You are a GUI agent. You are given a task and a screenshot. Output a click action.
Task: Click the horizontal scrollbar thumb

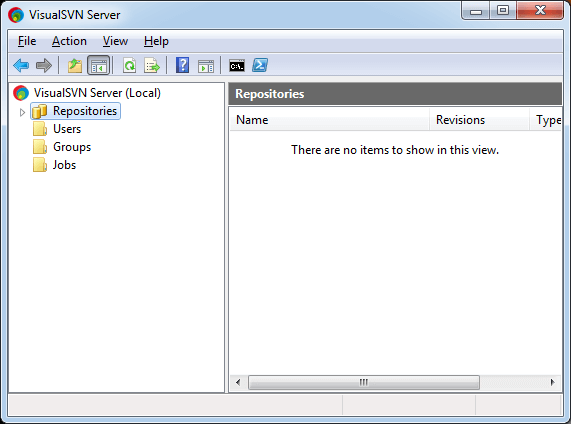coord(364,382)
